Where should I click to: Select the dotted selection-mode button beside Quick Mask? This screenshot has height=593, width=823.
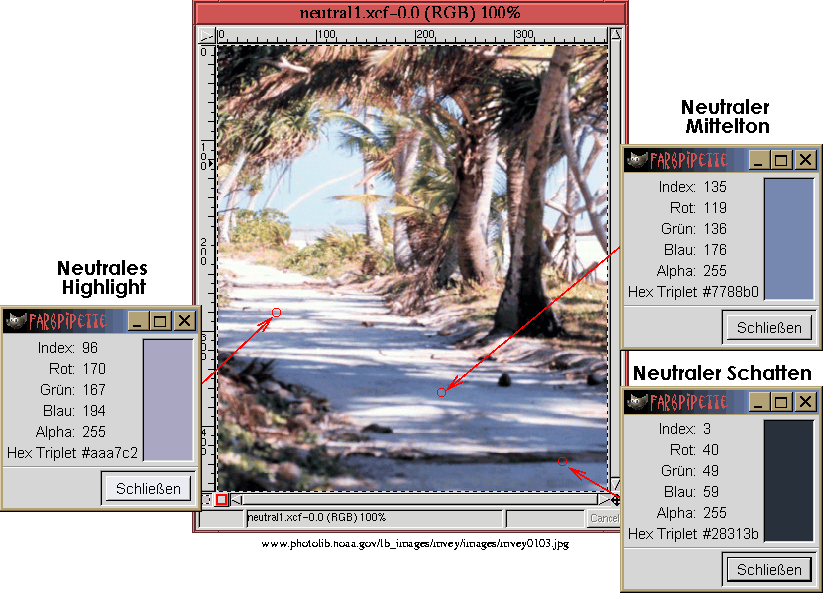tap(207, 499)
